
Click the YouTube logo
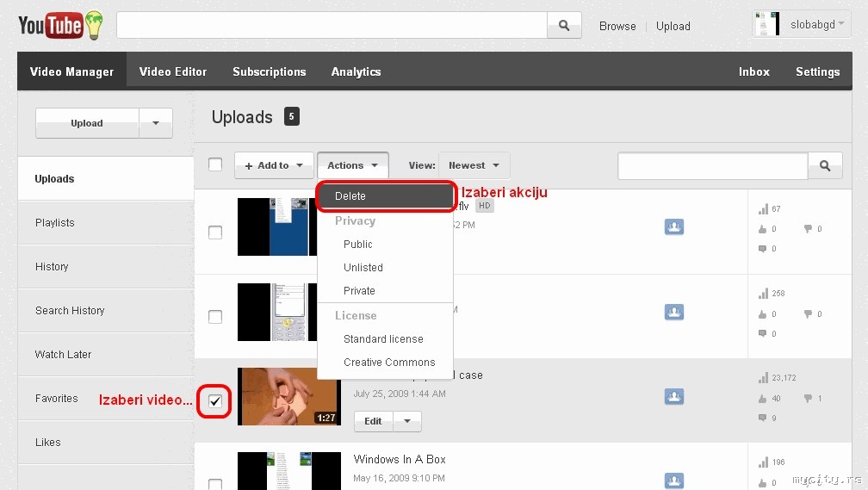click(60, 26)
